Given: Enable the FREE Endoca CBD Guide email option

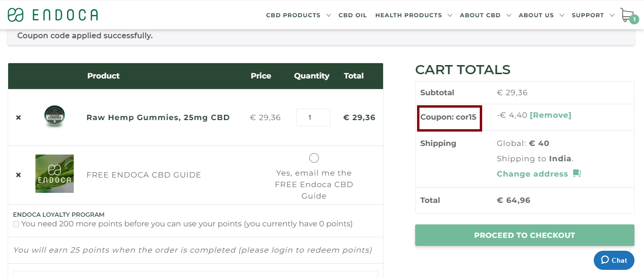Looking at the screenshot, I should [x=314, y=157].
